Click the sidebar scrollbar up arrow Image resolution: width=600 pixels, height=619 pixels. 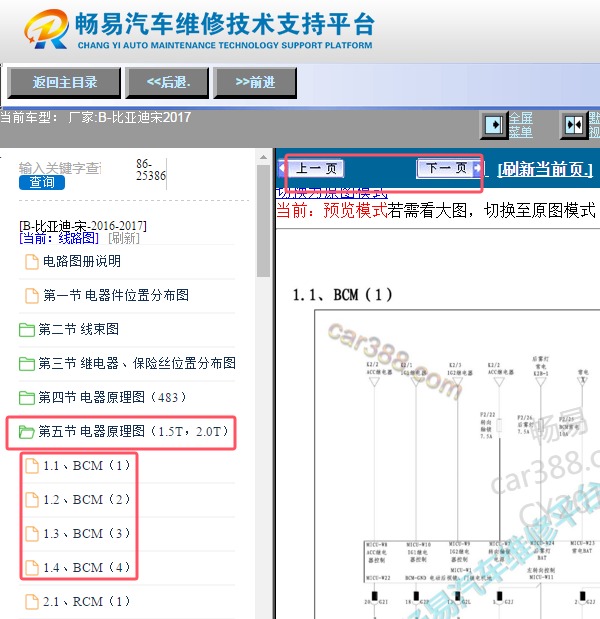tap(263, 157)
